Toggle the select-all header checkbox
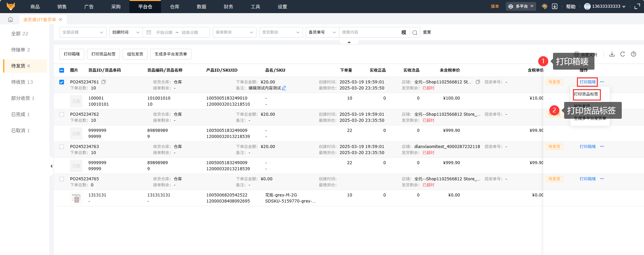This screenshot has width=644, height=255. tap(62, 70)
